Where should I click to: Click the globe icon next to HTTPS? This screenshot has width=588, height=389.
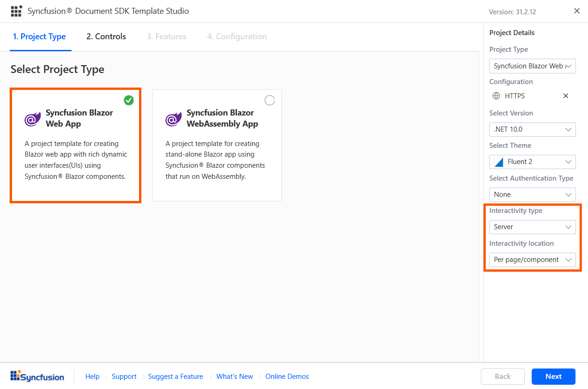496,96
